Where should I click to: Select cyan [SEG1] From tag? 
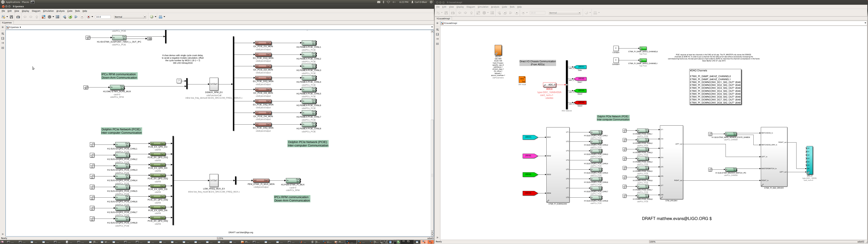(x=530, y=137)
